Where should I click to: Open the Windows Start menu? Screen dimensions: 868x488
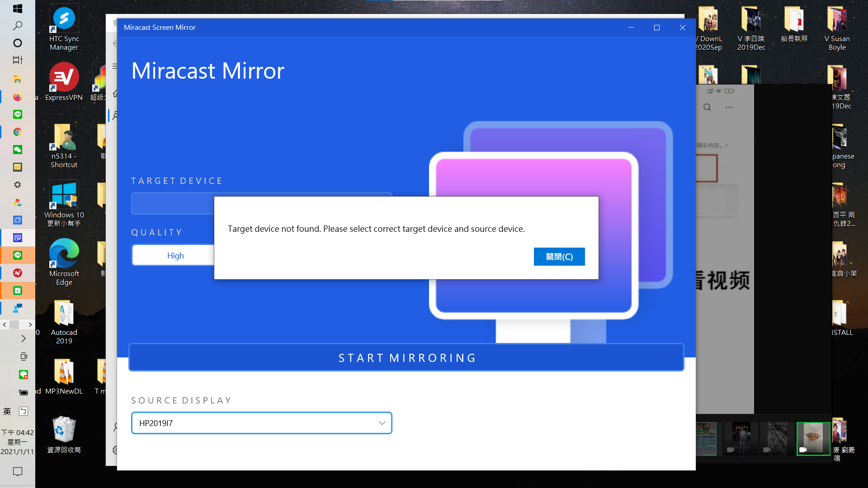click(x=18, y=9)
